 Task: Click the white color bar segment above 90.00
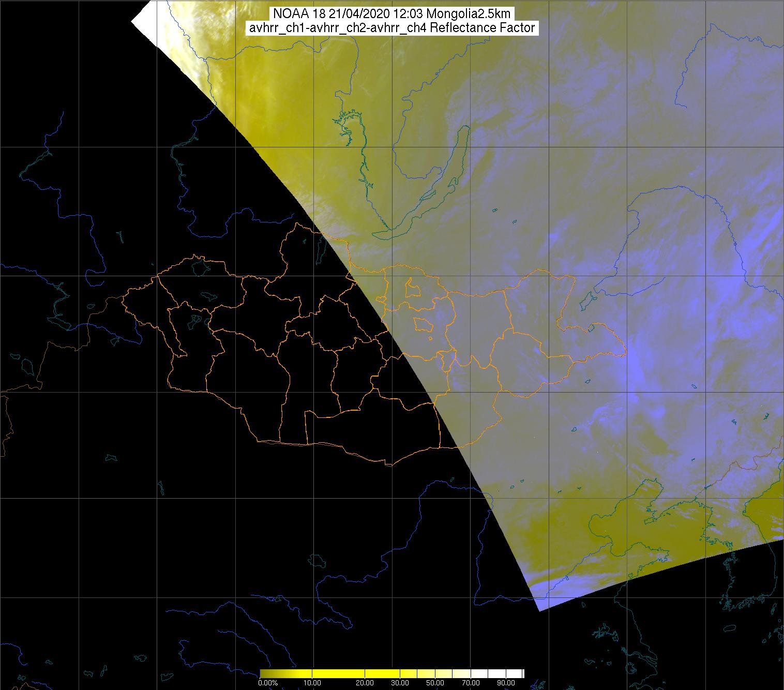514,673
